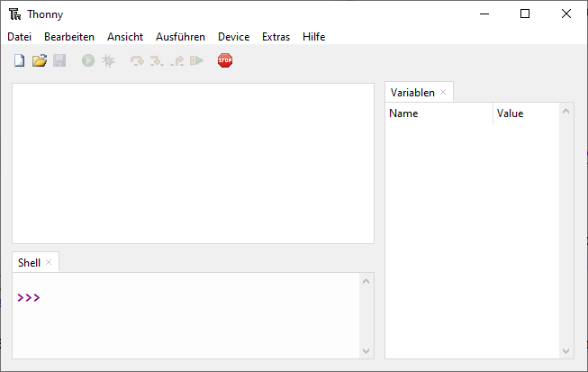
Task: Click the Step out debug icon
Action: 176,61
